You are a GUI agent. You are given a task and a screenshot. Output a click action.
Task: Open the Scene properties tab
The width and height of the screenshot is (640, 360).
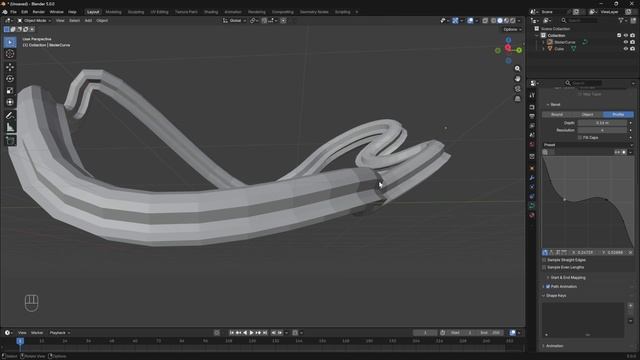(532, 135)
